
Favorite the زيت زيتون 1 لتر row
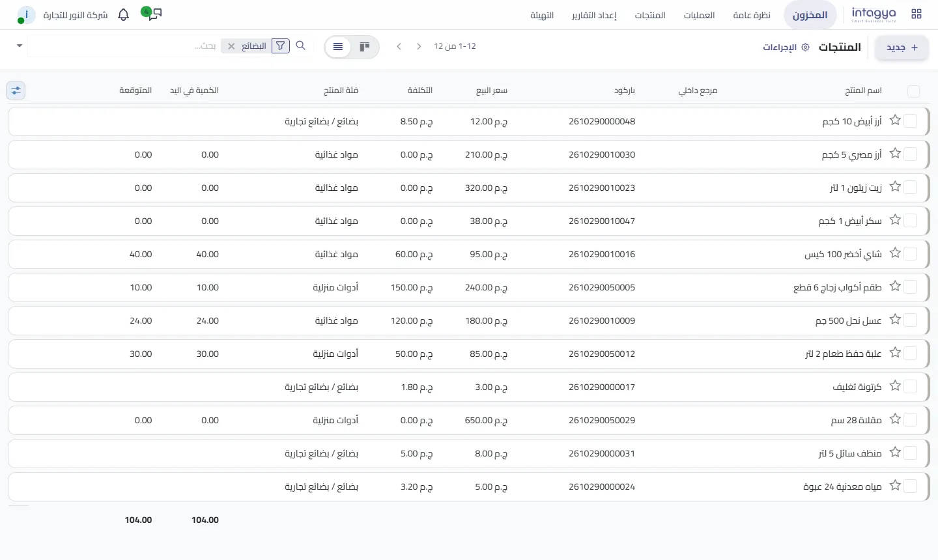tap(895, 187)
